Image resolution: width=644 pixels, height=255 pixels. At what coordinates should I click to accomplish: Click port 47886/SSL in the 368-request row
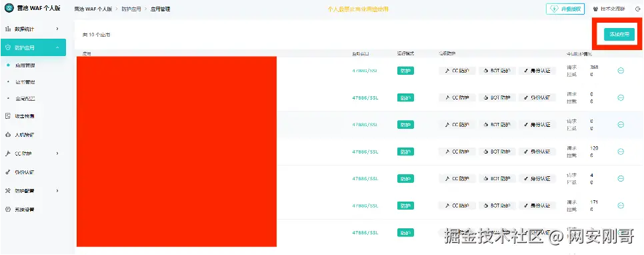click(x=365, y=71)
